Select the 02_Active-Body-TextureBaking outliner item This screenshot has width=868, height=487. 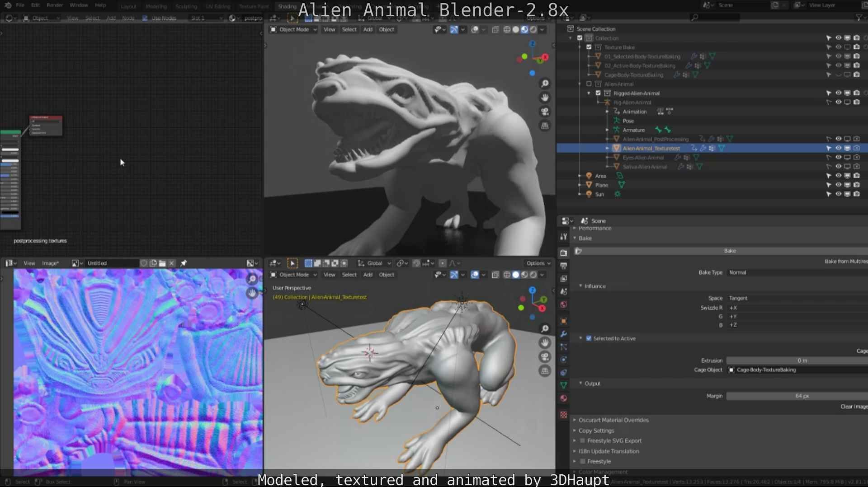point(639,66)
